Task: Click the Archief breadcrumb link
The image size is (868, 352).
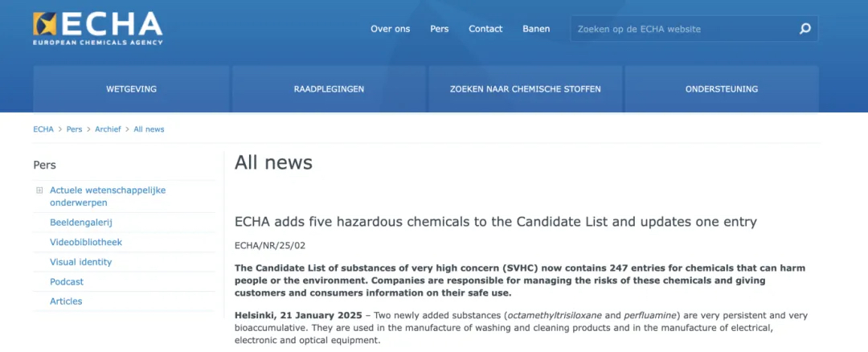Action: pos(108,129)
